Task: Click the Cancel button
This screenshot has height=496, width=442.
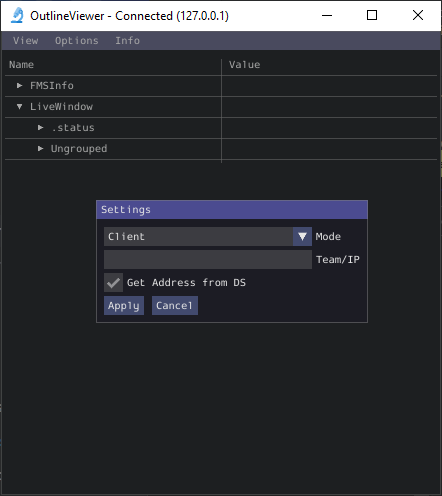Action: click(x=175, y=306)
